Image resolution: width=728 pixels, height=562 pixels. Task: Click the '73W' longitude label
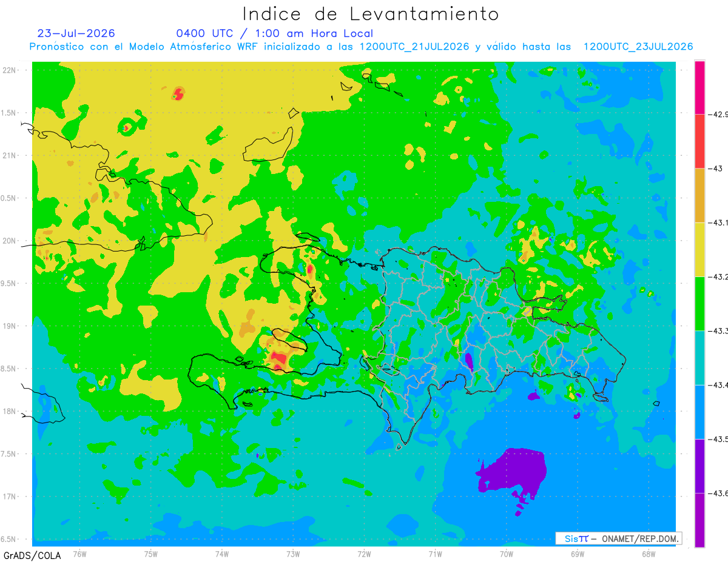coord(293,554)
